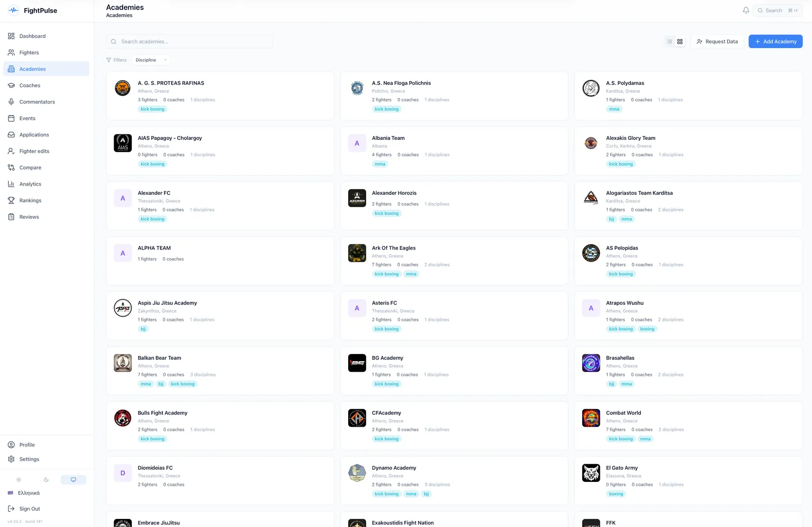Click the boxing tag on Atrapos Wushu

pyautogui.click(x=647, y=329)
